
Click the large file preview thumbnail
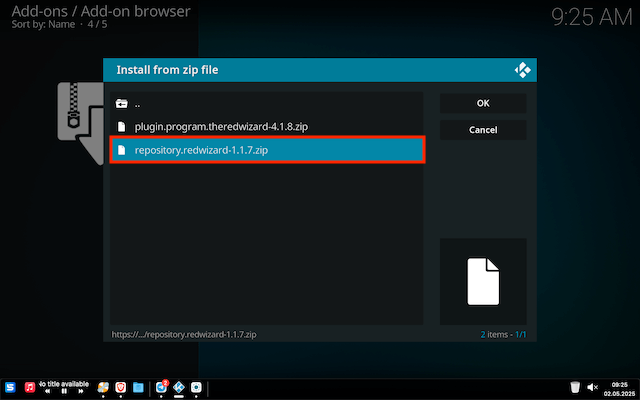483,281
